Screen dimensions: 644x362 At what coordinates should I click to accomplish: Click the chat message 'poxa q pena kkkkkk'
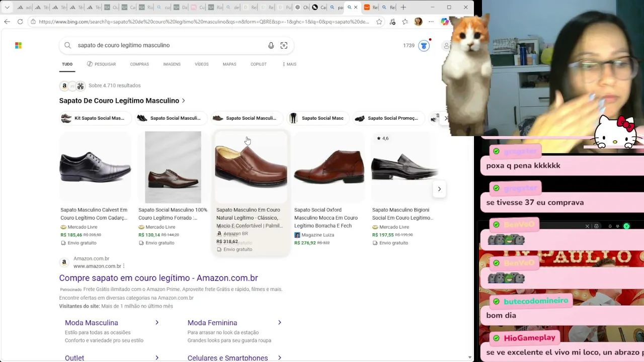523,165
